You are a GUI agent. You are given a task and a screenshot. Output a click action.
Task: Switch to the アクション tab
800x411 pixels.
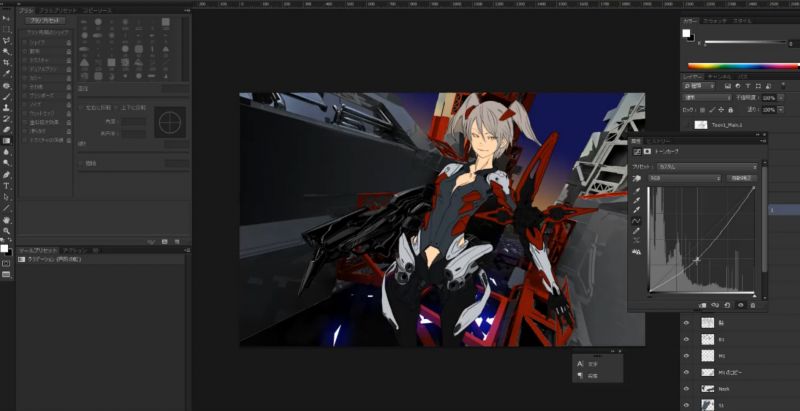76,250
